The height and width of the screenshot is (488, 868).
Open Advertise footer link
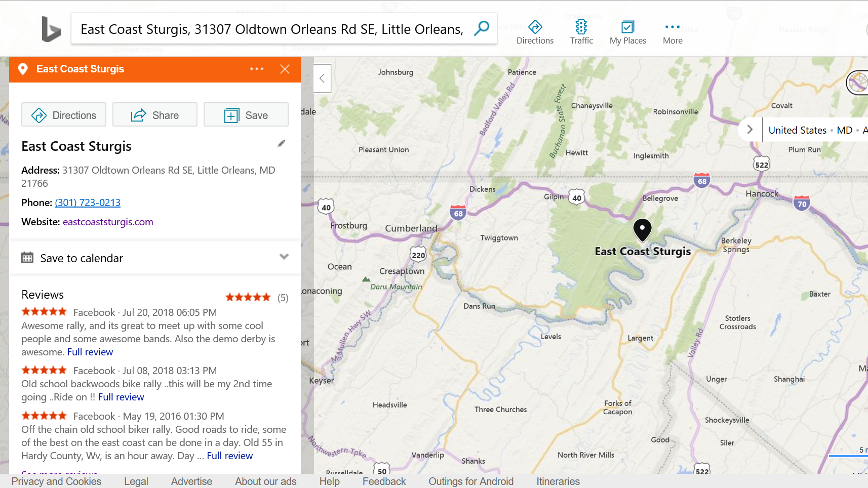tap(191, 481)
